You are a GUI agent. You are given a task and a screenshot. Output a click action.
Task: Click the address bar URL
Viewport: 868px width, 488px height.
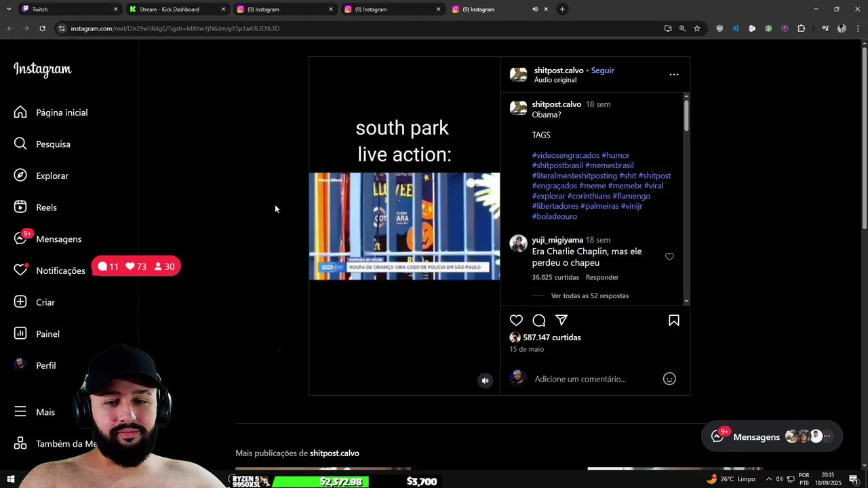[175, 28]
